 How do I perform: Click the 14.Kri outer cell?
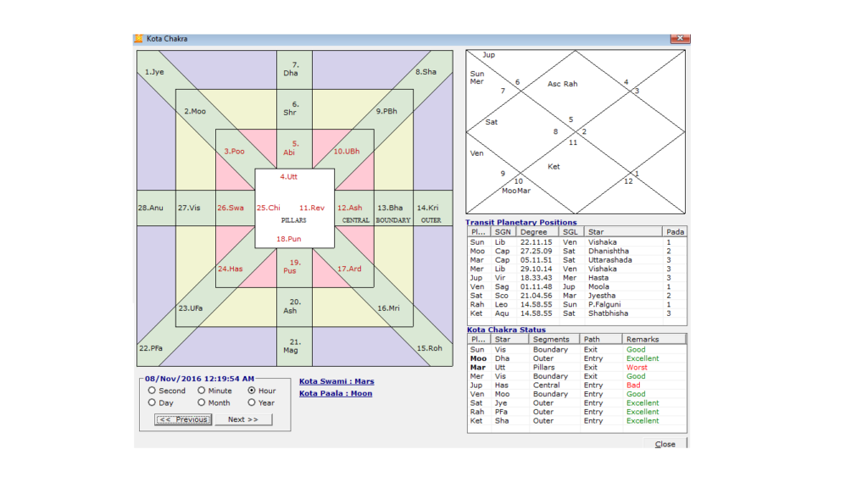[x=427, y=208]
